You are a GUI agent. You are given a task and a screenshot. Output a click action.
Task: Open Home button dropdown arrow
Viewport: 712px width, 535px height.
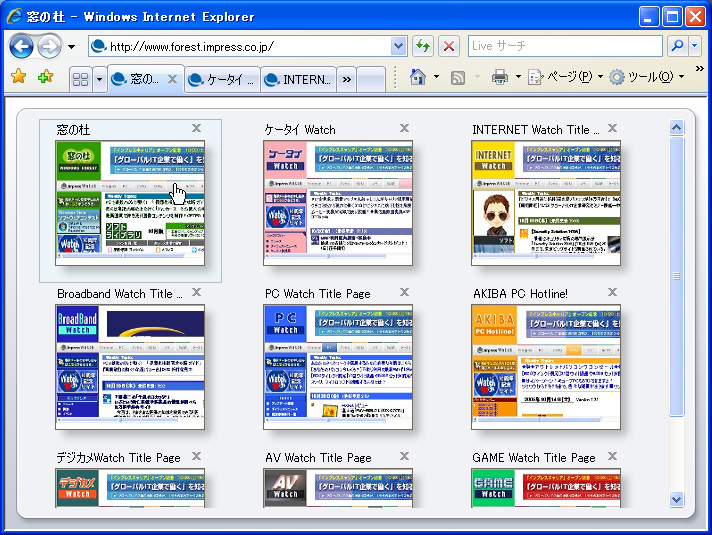(436, 77)
